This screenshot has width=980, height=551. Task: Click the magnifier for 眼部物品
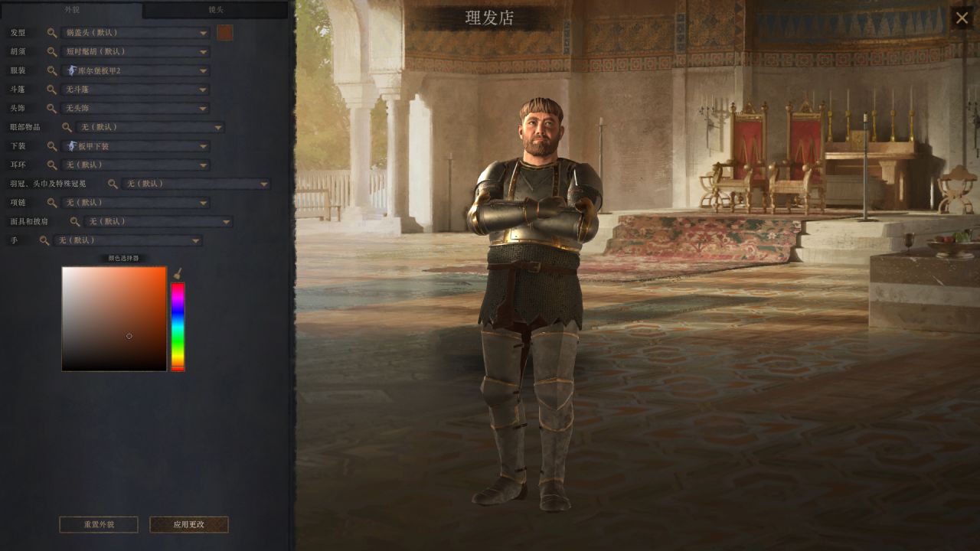tap(67, 127)
